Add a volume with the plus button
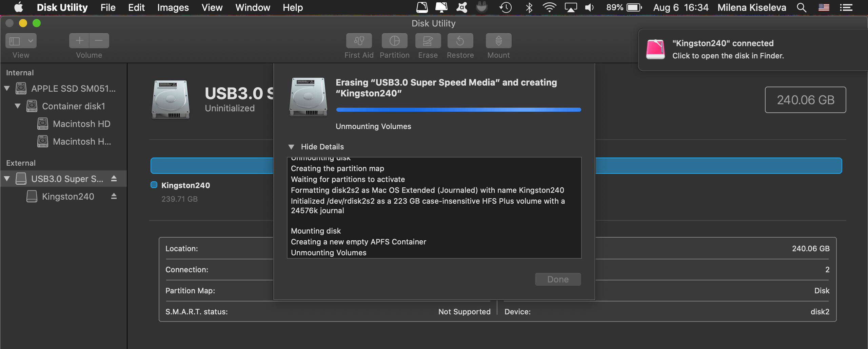 (79, 41)
